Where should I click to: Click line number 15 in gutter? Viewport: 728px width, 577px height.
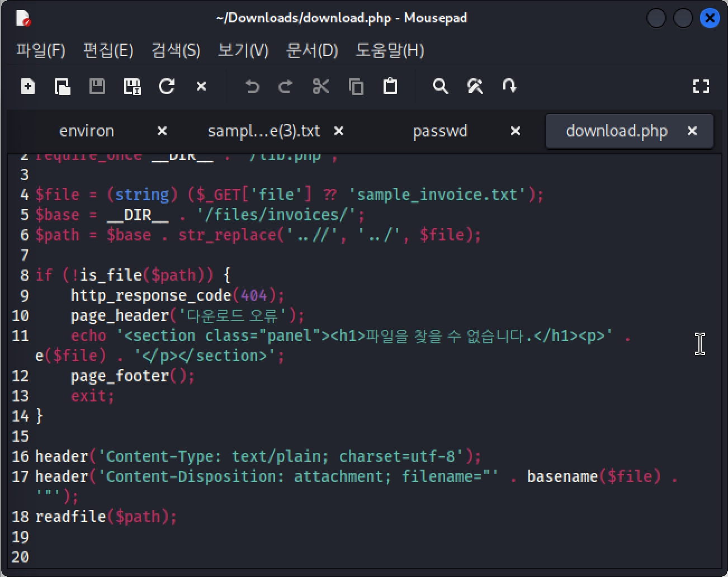[x=21, y=436]
